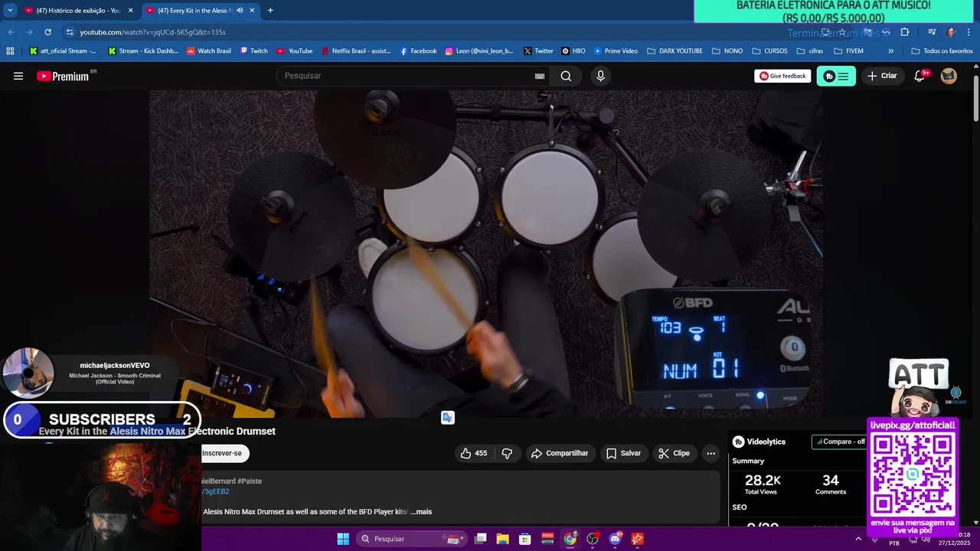Mute the tab via its speaker icon
Screen dimensions: 980x551
pos(240,11)
